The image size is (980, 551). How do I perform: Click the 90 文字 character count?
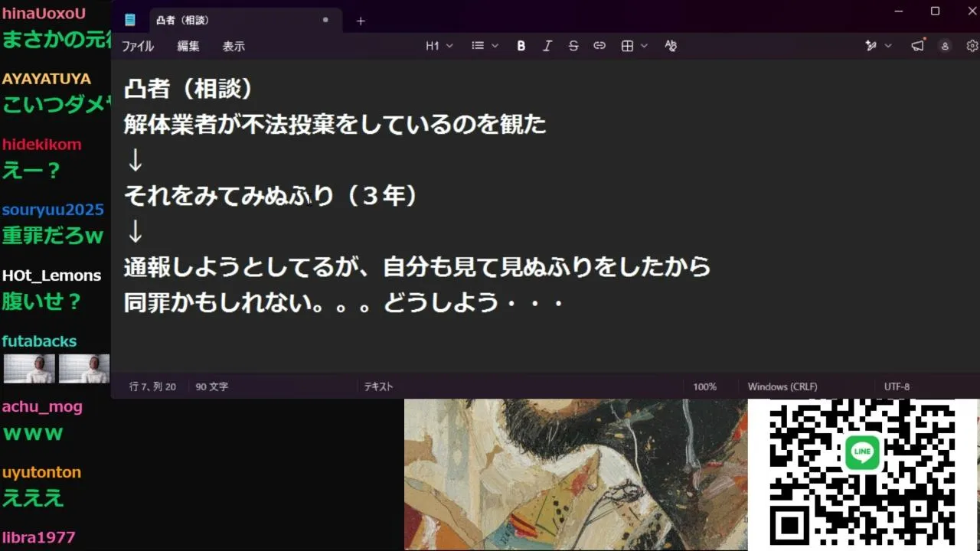[x=211, y=386]
